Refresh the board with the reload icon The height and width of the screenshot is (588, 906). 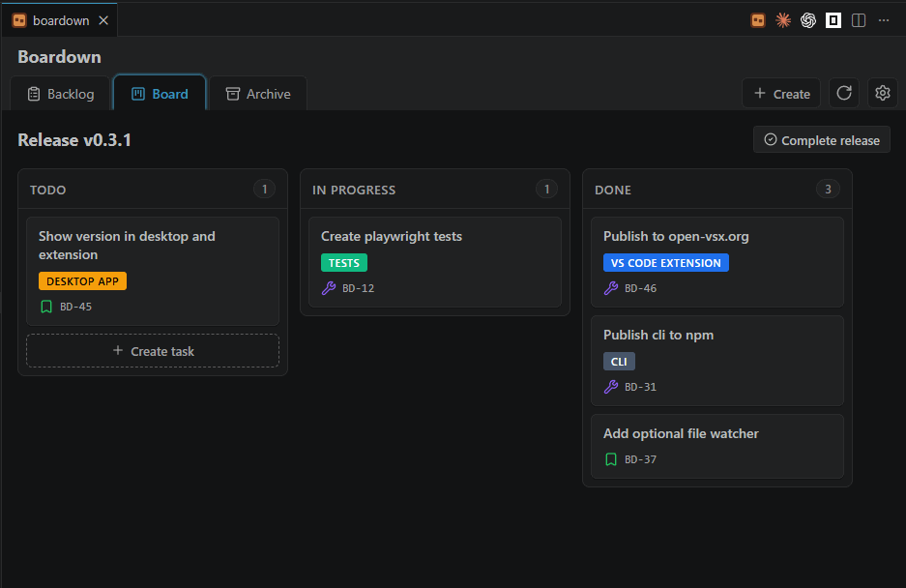point(844,93)
